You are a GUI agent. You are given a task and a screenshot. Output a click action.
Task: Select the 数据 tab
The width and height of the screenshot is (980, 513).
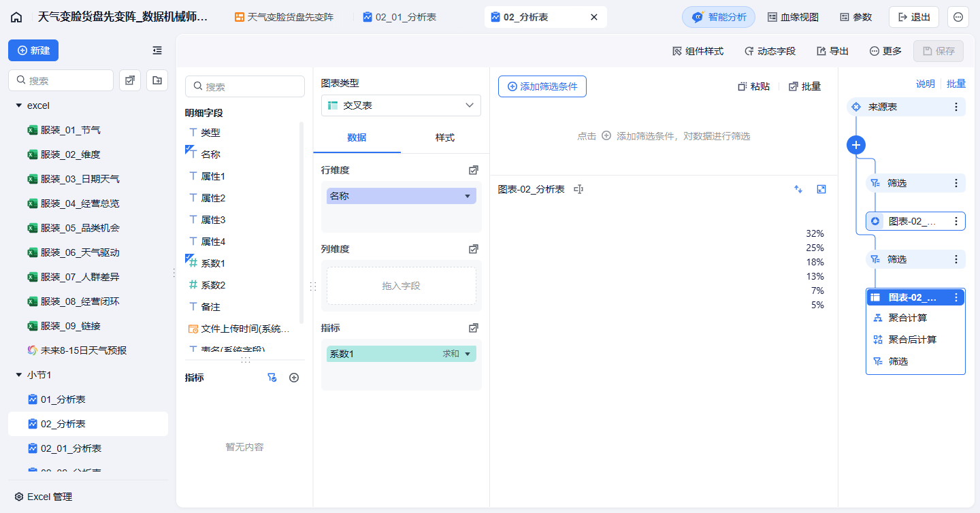[357, 137]
